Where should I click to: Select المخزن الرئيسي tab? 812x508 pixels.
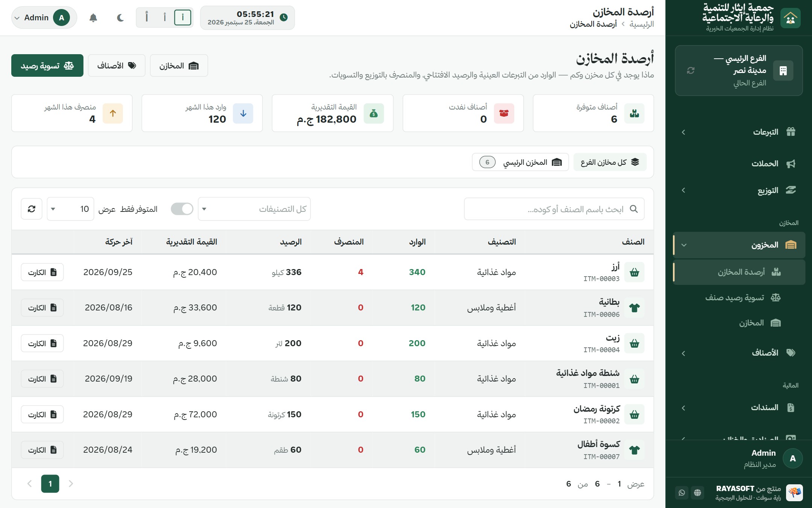(520, 162)
